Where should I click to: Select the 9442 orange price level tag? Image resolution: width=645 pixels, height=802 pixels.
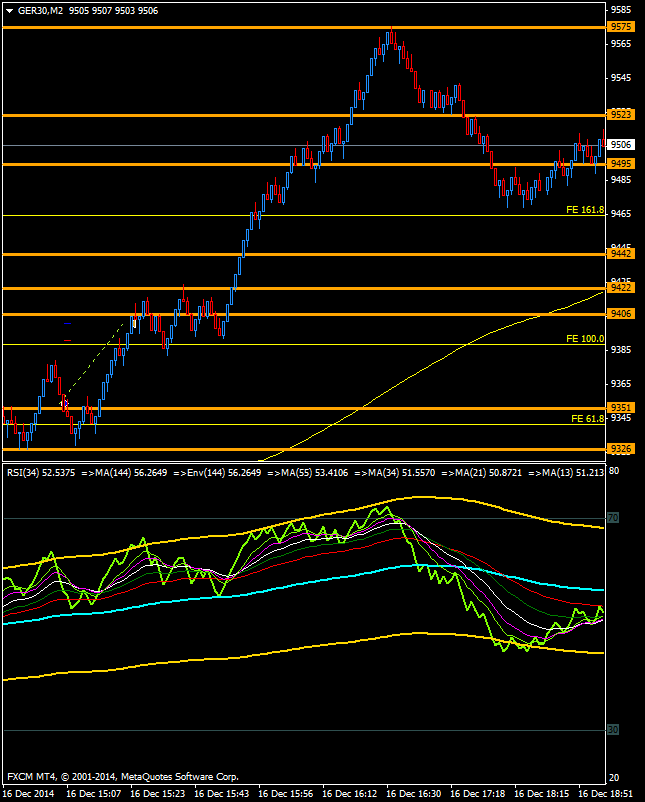620,255
